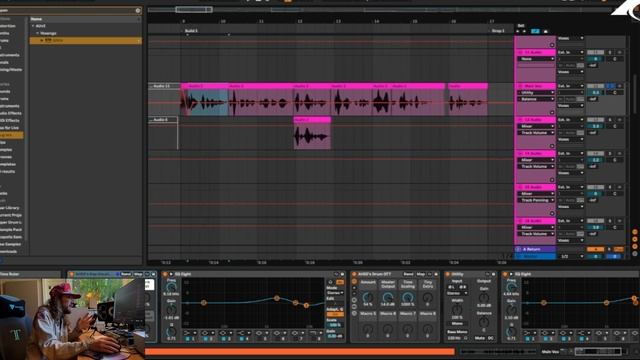This screenshot has height=360, width=640.
Task: Toggle band 4 activator on first EQ Eight
Action: click(242, 339)
